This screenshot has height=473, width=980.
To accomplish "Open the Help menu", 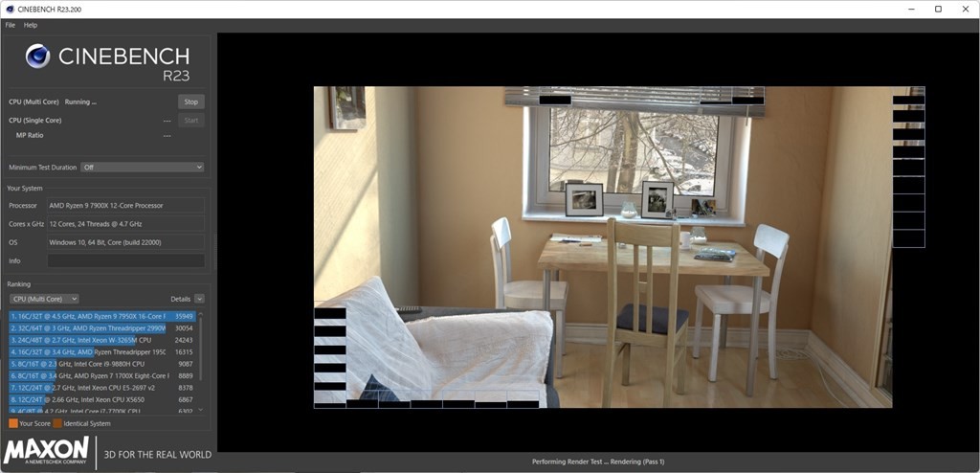I will click(x=31, y=25).
